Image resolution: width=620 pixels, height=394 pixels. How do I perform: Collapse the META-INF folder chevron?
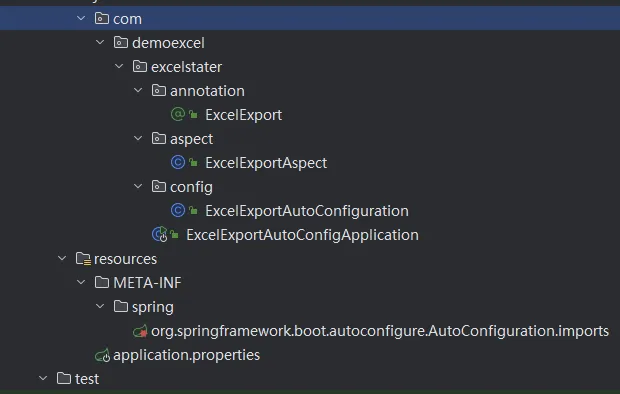click(x=81, y=282)
